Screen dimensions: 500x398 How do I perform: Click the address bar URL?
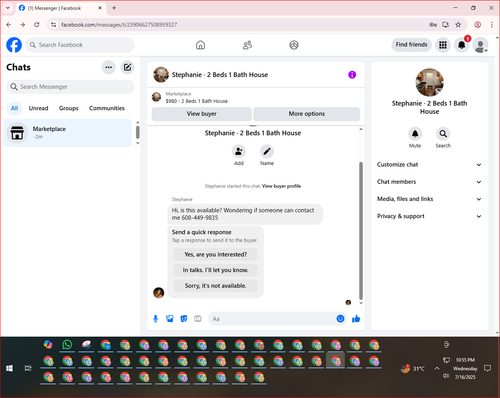click(x=119, y=25)
